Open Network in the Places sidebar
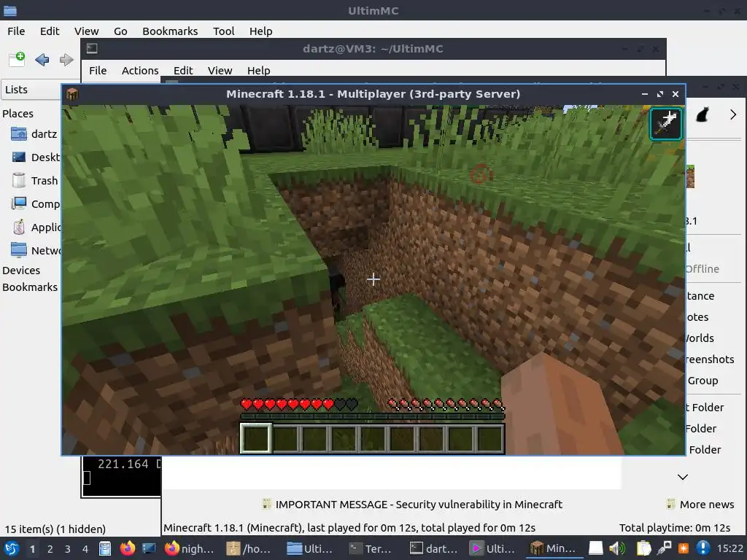Viewport: 747px width, 560px height. click(x=35, y=251)
